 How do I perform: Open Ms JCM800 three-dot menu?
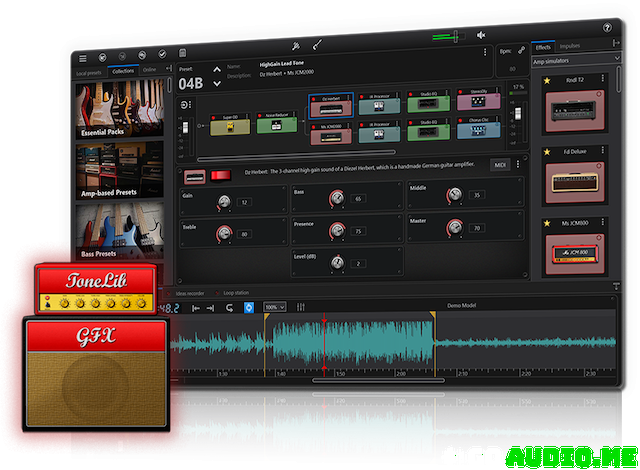coord(602,222)
